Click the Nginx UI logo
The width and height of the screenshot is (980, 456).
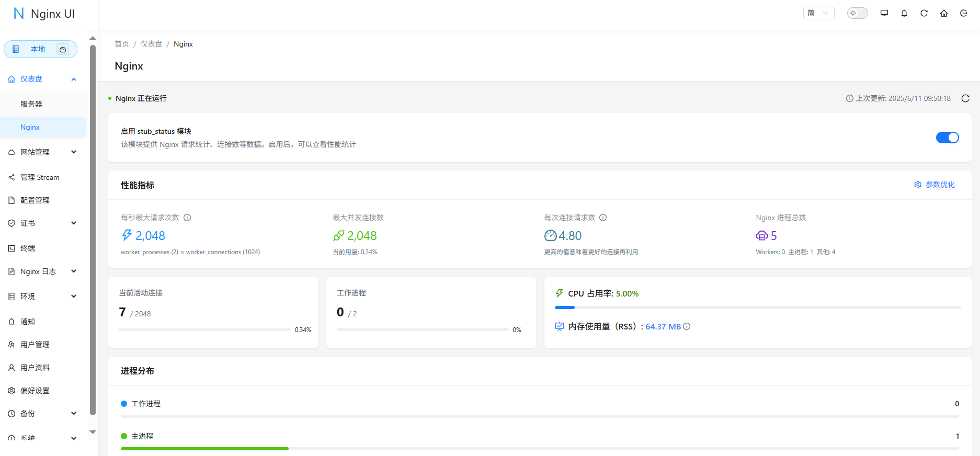[44, 14]
